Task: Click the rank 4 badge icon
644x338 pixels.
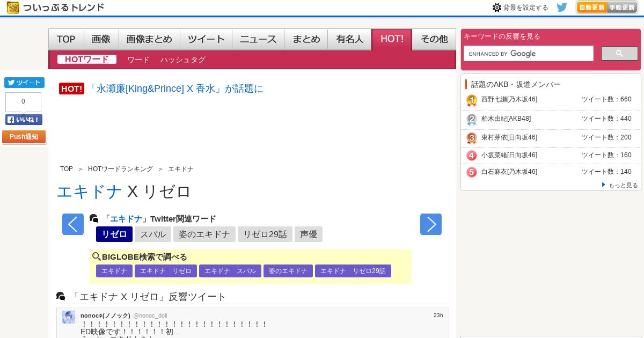Action: click(472, 156)
